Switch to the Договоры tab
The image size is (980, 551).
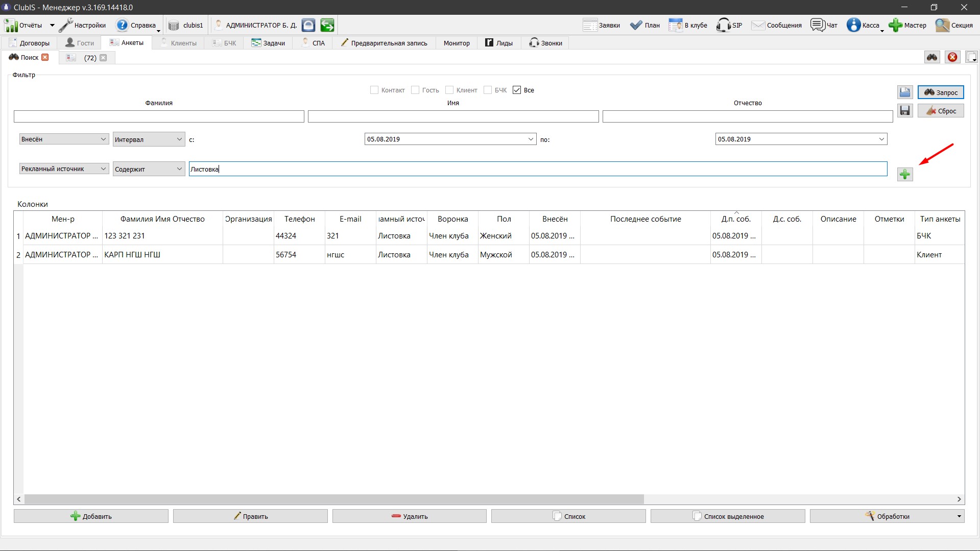(x=29, y=43)
